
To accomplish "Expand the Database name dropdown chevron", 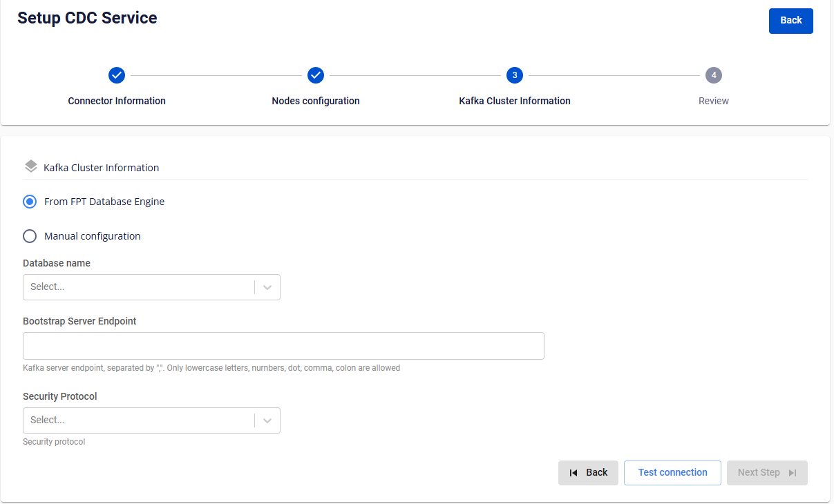I will tap(267, 287).
